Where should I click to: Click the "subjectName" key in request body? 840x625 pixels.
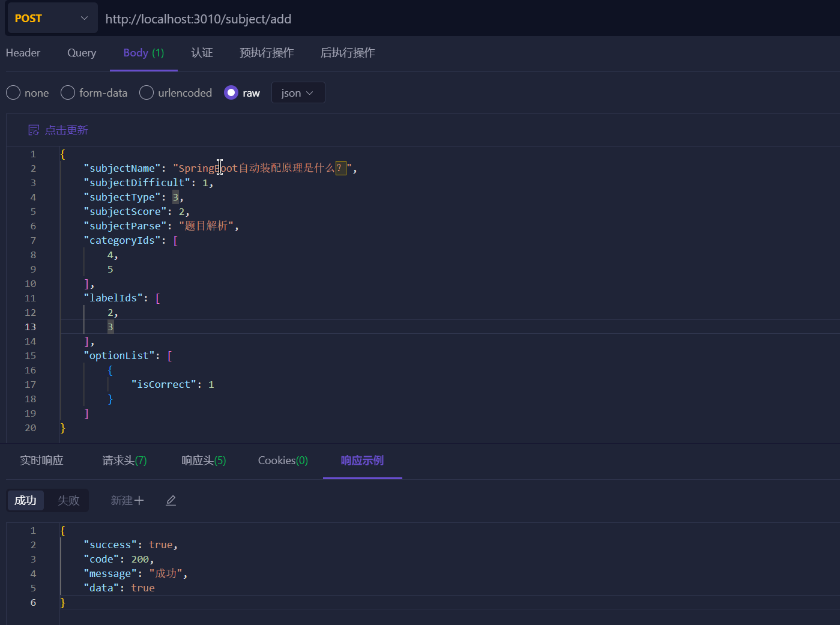(x=122, y=168)
